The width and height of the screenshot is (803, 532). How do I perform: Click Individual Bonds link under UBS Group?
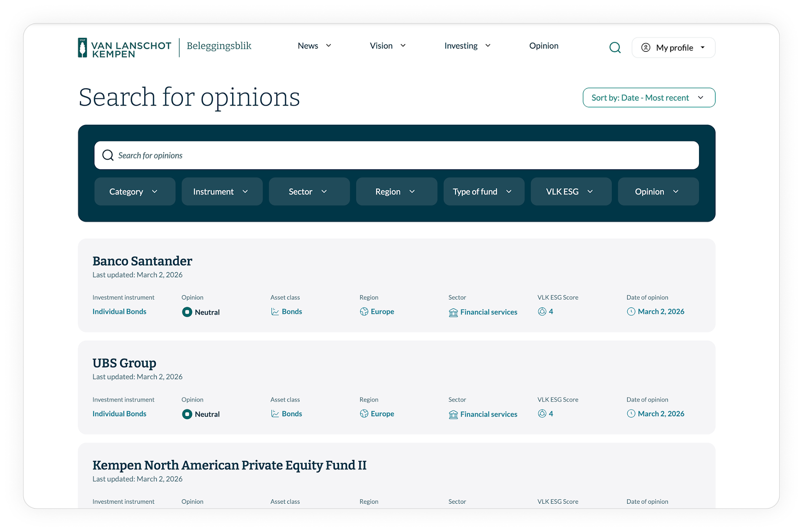[x=120, y=414]
